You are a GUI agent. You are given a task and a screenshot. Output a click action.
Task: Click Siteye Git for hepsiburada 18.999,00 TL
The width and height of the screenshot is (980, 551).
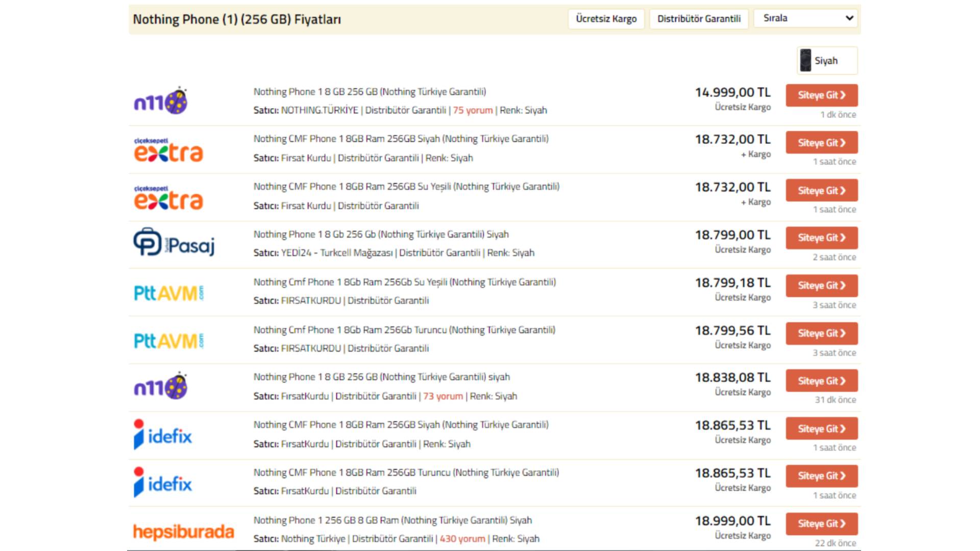pyautogui.click(x=822, y=523)
